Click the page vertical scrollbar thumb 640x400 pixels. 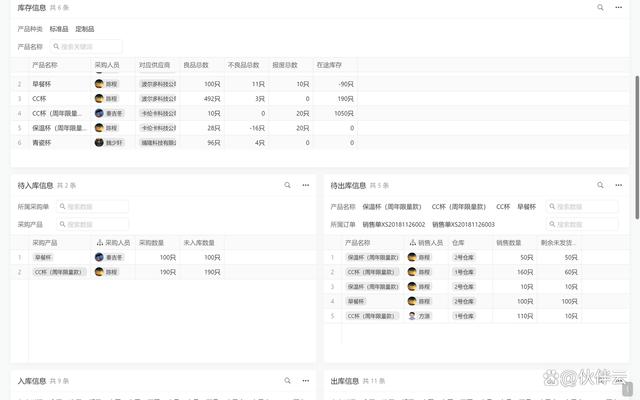[637, 147]
